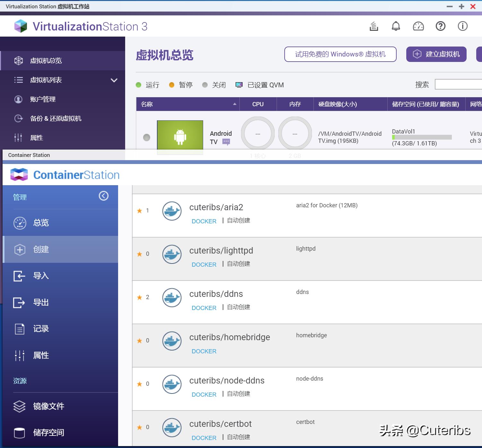Screen dimensions: 482x448
Task: Collapse the 虚拟机列表 menu chevron
Action: tap(113, 80)
